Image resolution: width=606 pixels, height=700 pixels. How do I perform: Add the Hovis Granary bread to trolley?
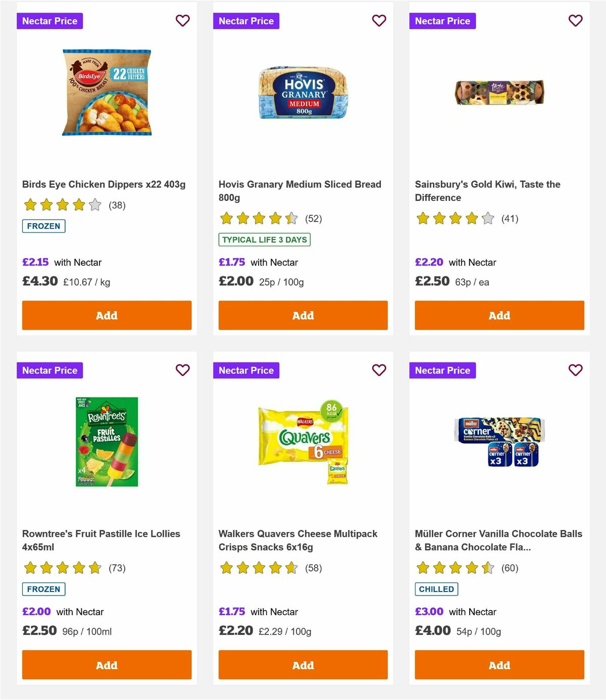[302, 315]
